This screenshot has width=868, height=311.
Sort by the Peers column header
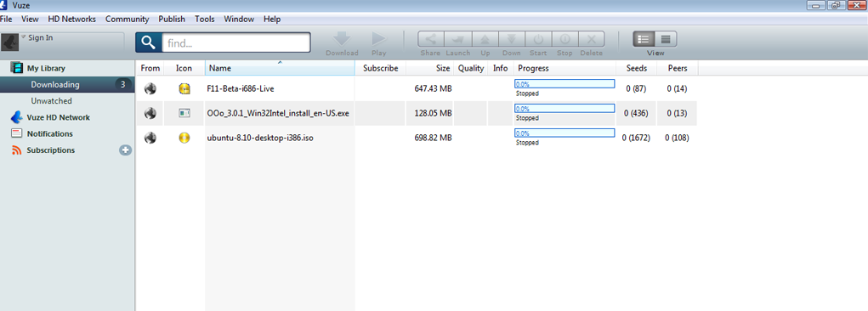(678, 68)
